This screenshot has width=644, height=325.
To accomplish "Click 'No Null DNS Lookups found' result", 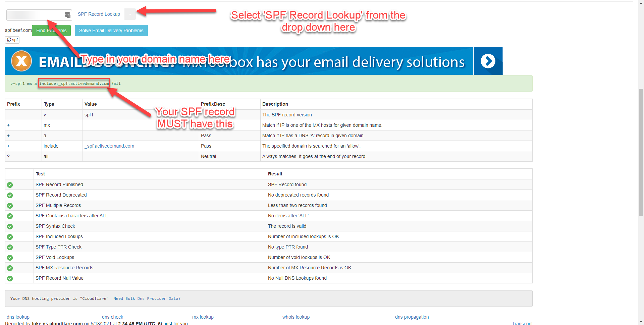I will 297,278.
